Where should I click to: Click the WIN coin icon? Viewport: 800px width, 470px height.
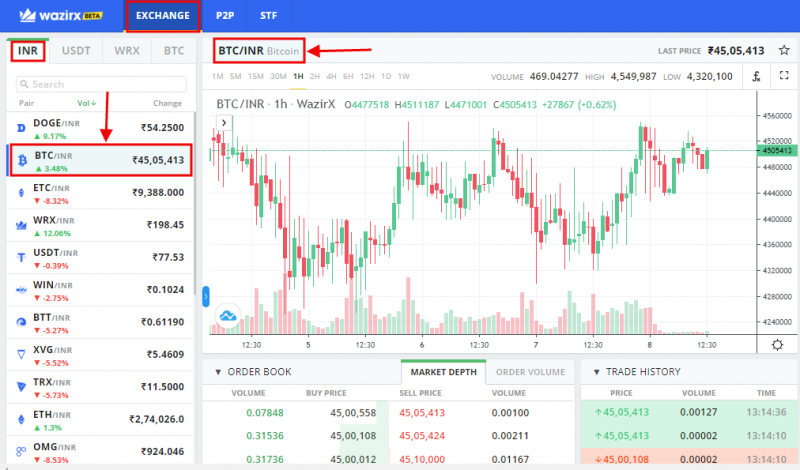21,290
